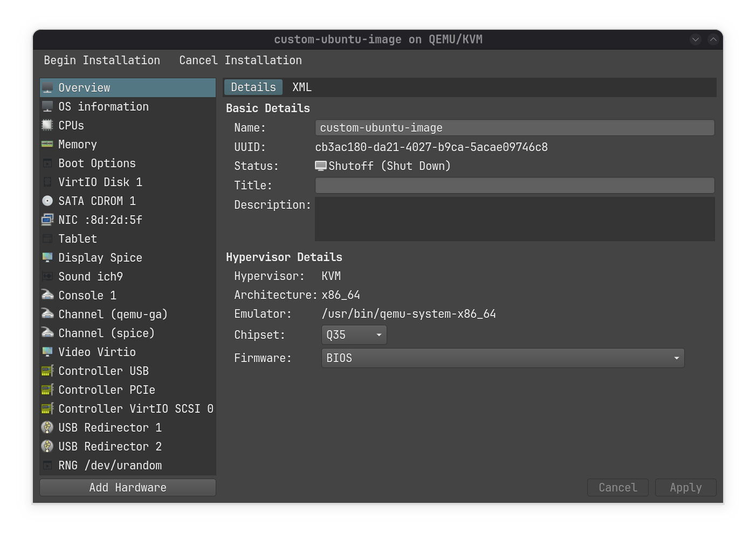Click the VirtIO Disk 1 icon
The width and height of the screenshot is (756, 539).
click(x=47, y=182)
